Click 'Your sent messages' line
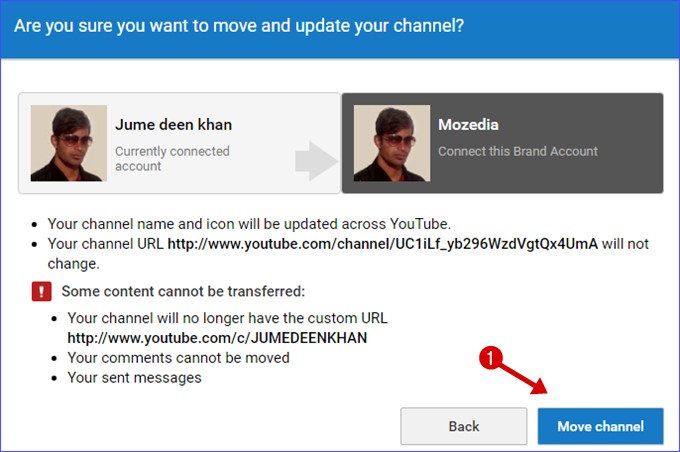 pyautogui.click(x=134, y=378)
